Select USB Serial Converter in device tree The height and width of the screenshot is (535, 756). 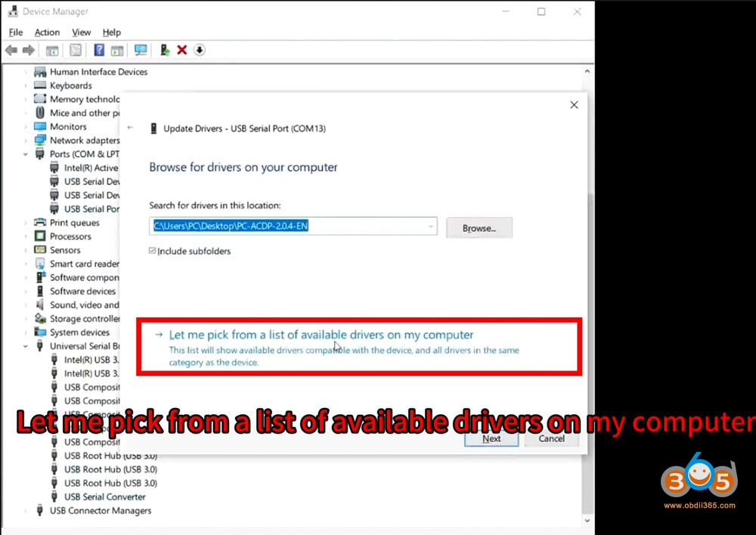coord(104,496)
